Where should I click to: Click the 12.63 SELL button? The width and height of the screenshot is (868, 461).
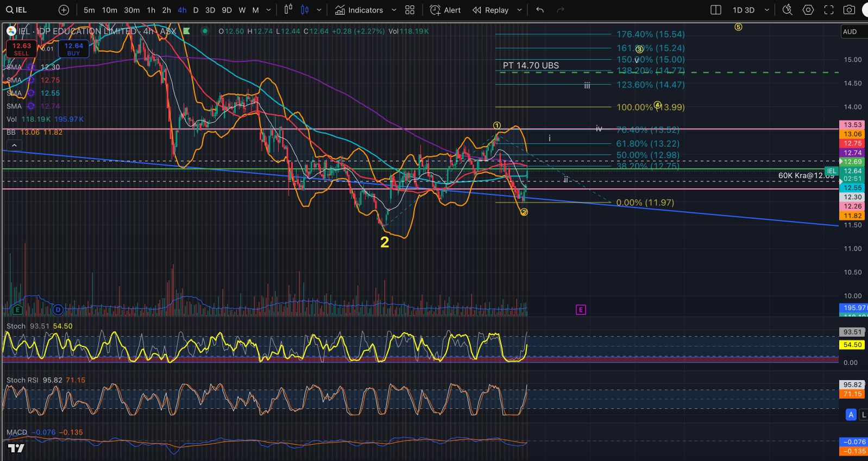click(21, 49)
